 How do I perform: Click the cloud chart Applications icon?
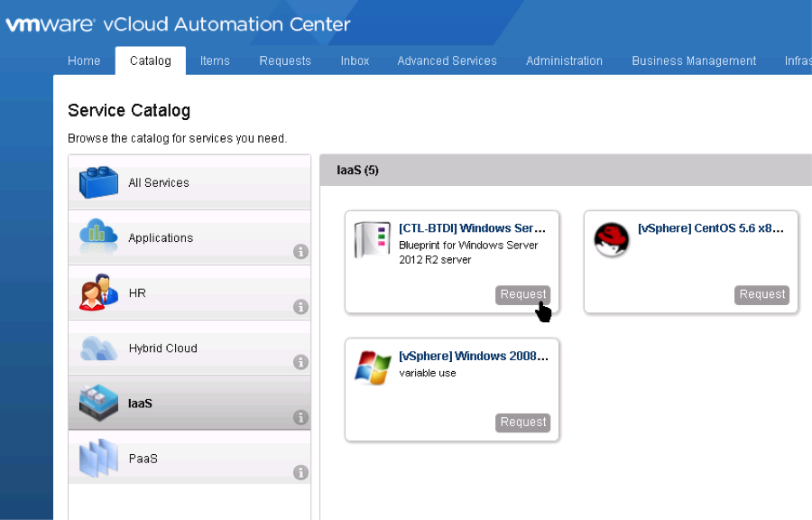[98, 237]
